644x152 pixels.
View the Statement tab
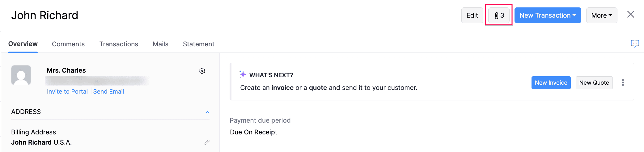198,44
